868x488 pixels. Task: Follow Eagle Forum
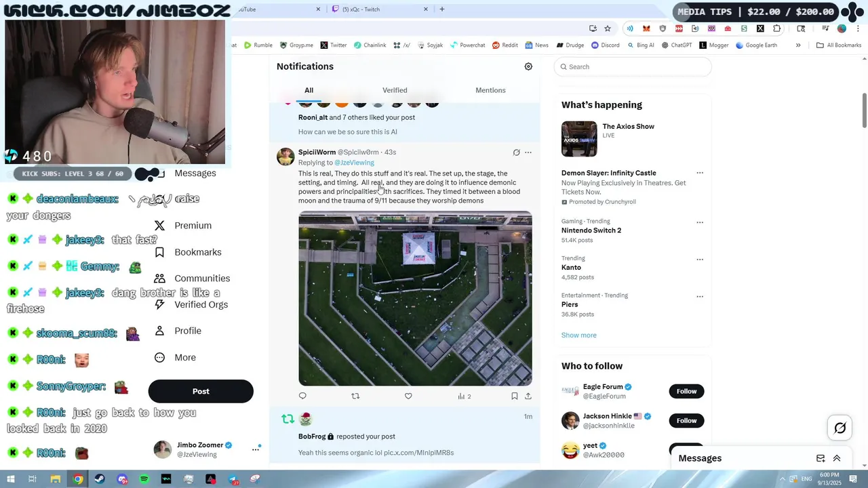[x=686, y=391]
